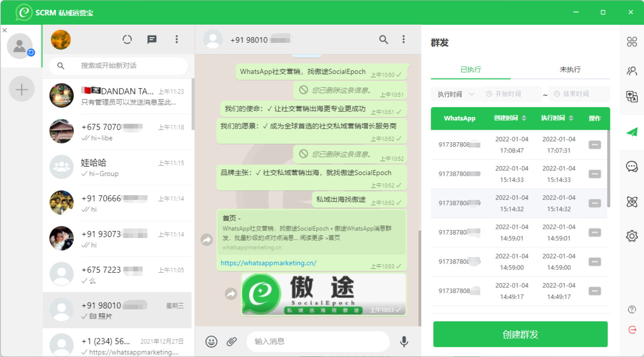
Task: Open actions for the 14:59:01 row
Action: click(594, 232)
